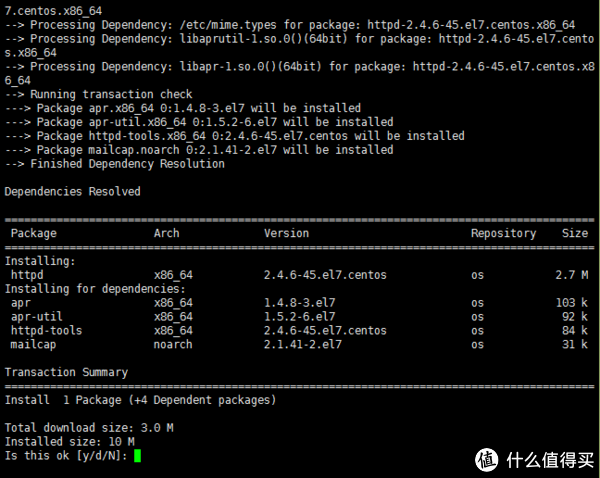Click the 'Arch' column header
Viewport: 600px width, 478px height.
166,233
